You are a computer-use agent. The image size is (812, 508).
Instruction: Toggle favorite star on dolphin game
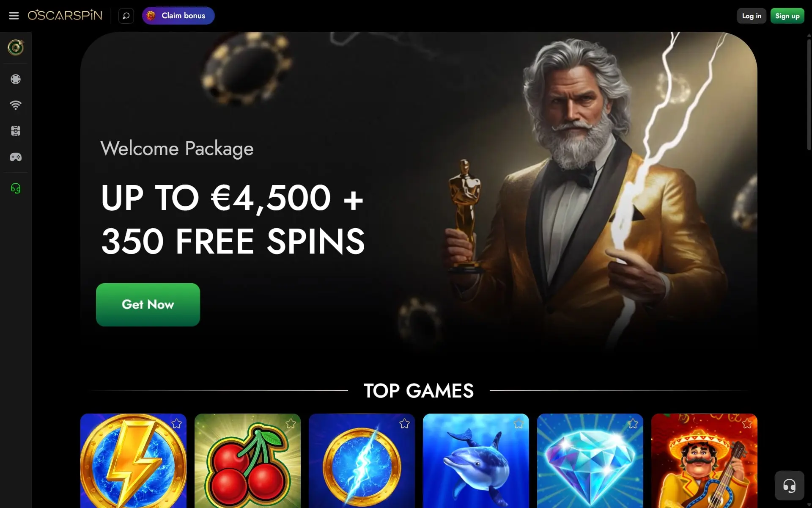519,424
